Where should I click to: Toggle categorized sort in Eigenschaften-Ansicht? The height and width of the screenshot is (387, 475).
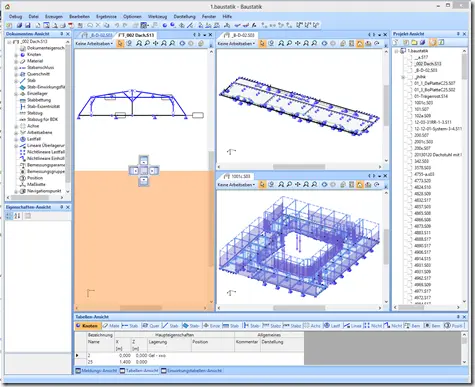pos(9,216)
